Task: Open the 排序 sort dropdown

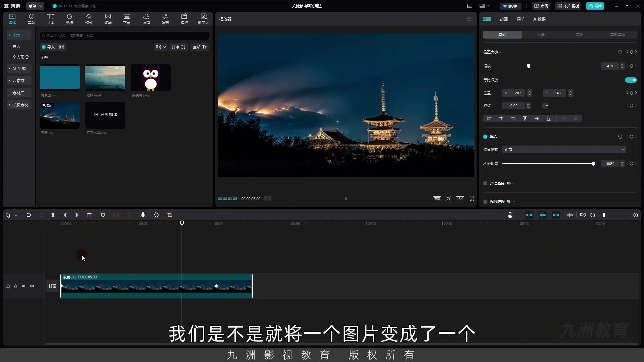Action: 178,47
